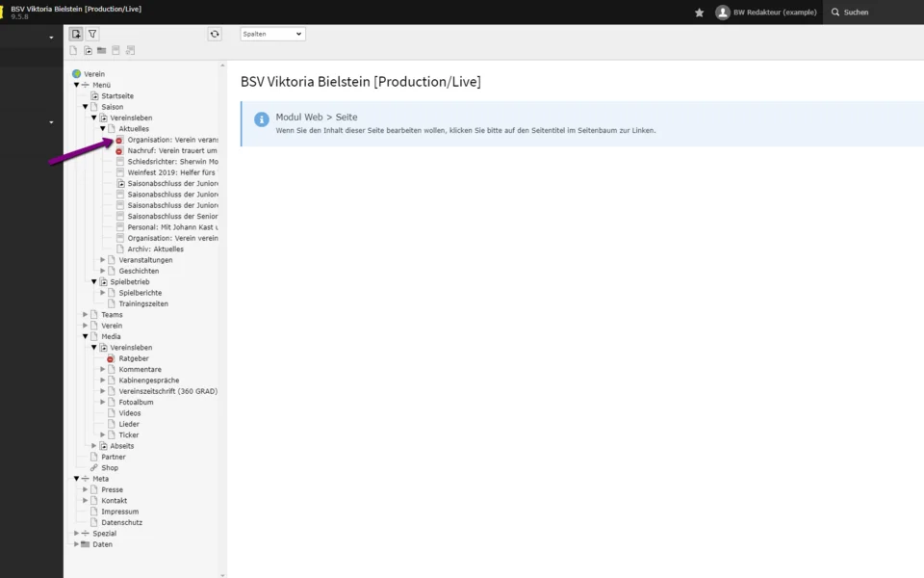Click the create new page toolbar icon
This screenshot has width=924, height=578.
coord(76,34)
